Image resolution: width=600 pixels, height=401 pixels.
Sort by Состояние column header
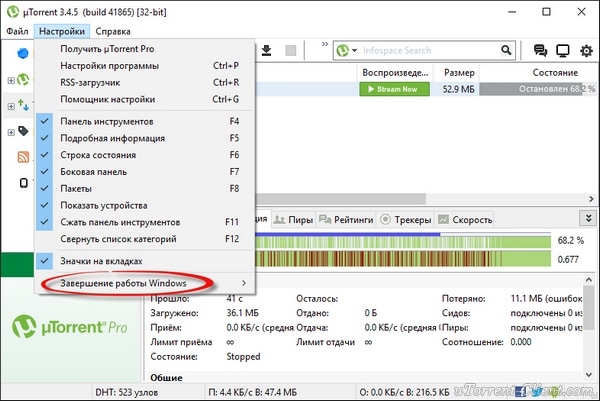(x=555, y=73)
